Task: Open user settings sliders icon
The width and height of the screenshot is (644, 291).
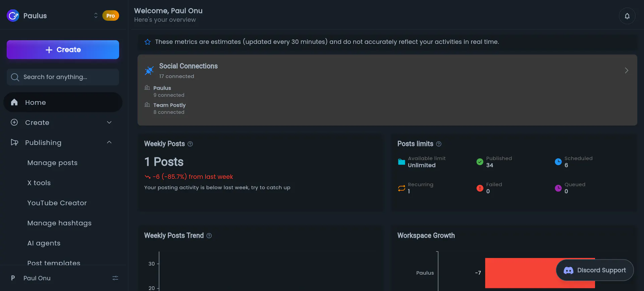Action: point(115,278)
